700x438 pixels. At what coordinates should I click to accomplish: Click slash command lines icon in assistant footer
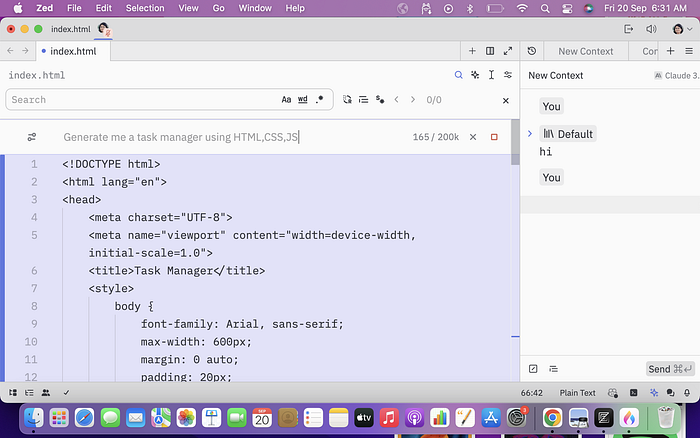pyautogui.click(x=554, y=369)
